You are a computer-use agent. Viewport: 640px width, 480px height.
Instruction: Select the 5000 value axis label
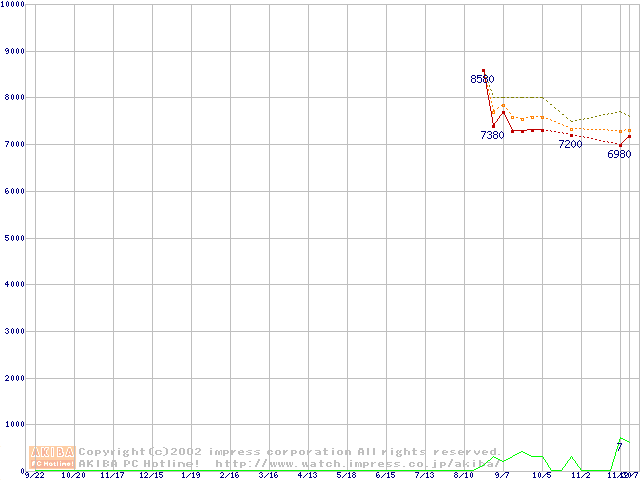16,238
